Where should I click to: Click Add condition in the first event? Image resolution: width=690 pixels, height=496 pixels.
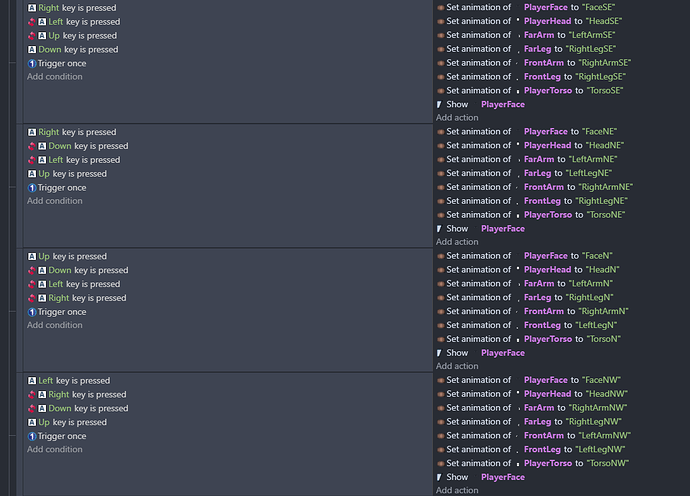[x=55, y=77]
